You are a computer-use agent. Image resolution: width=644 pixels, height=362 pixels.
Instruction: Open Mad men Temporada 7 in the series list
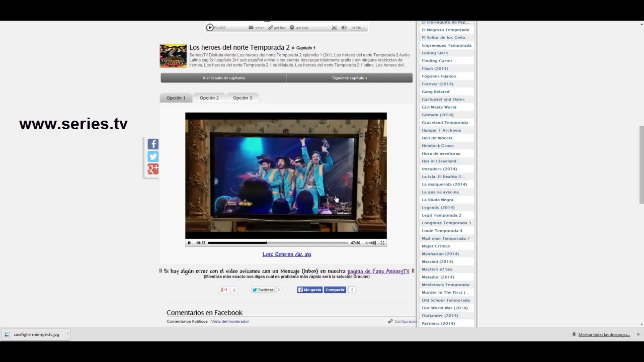[445, 239]
